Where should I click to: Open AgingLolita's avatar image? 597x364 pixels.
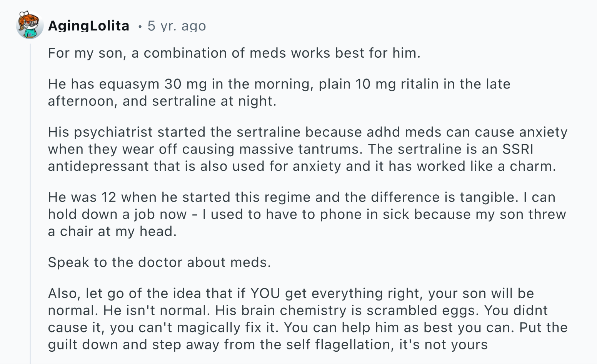pyautogui.click(x=30, y=25)
